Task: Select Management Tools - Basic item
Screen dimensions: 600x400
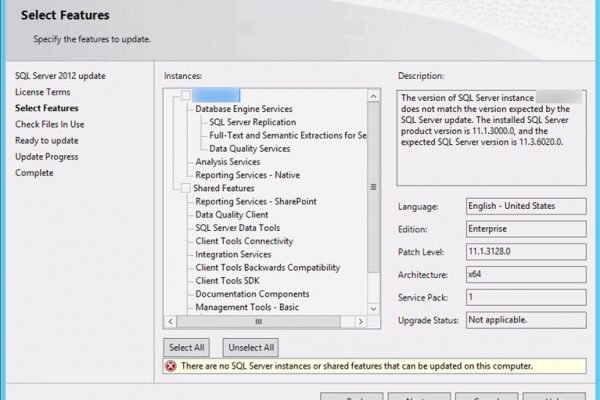Action: point(247,307)
